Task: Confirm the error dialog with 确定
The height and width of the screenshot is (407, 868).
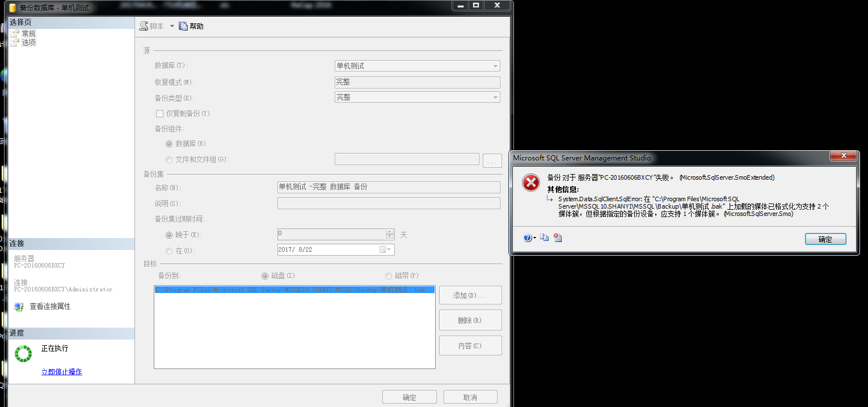Action: coord(825,239)
